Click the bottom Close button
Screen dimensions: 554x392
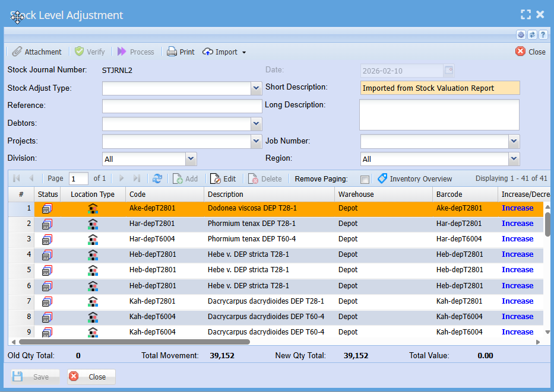click(x=91, y=377)
